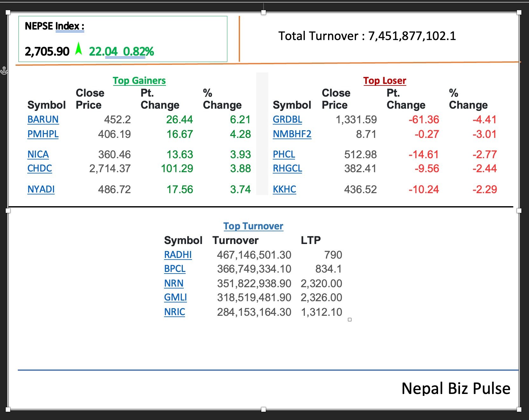Viewport: 529px width, 420px height.
Task: Click the NRIC symbol link
Action: pos(175,312)
